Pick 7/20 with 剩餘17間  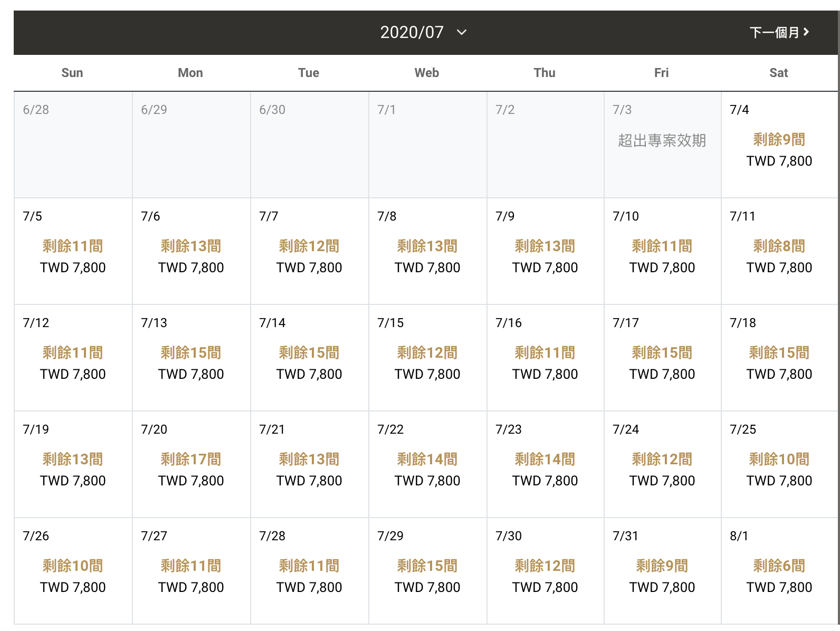(x=191, y=465)
